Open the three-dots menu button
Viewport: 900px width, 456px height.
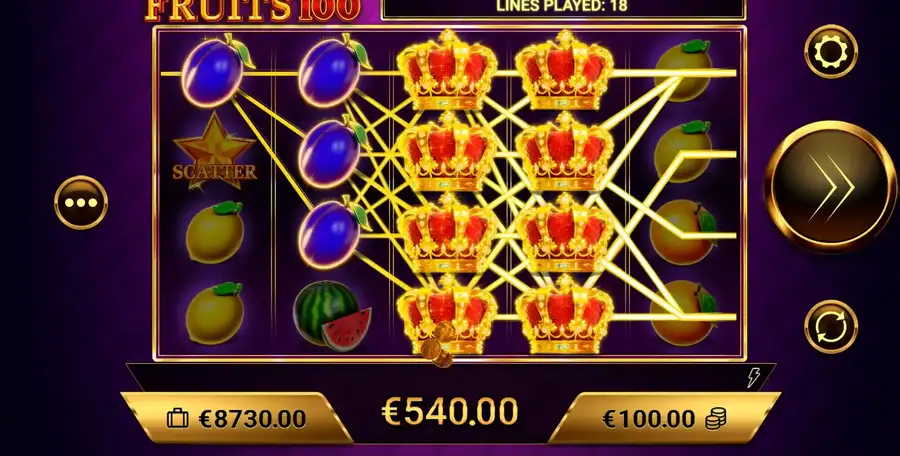(x=81, y=203)
